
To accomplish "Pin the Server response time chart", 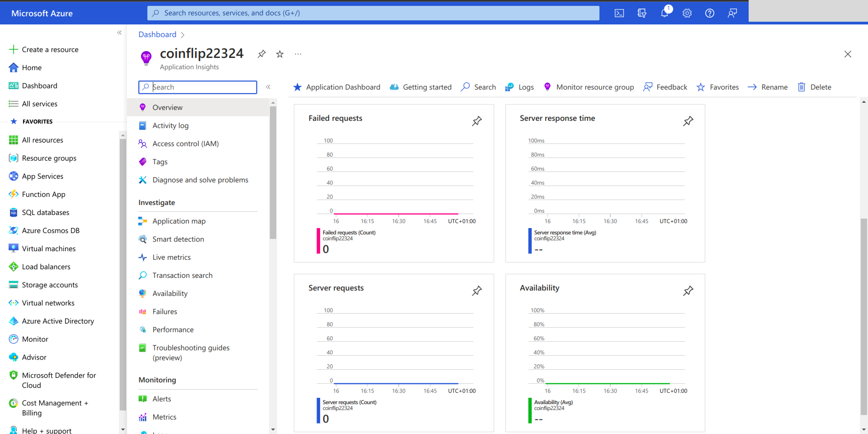I will click(688, 121).
